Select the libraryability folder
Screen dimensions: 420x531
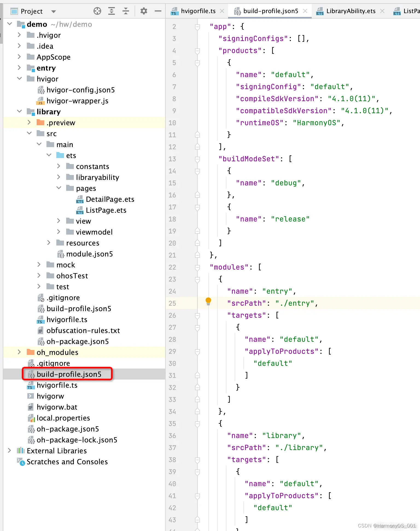98,177
